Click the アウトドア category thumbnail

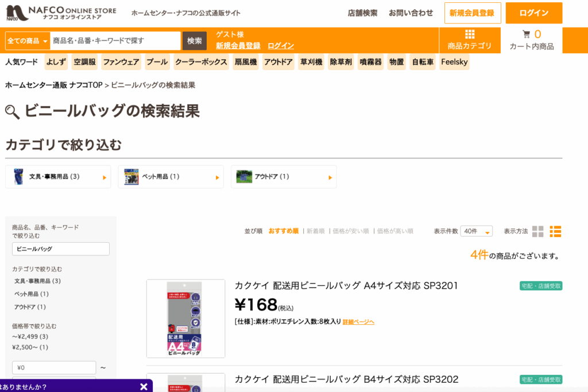pyautogui.click(x=243, y=177)
